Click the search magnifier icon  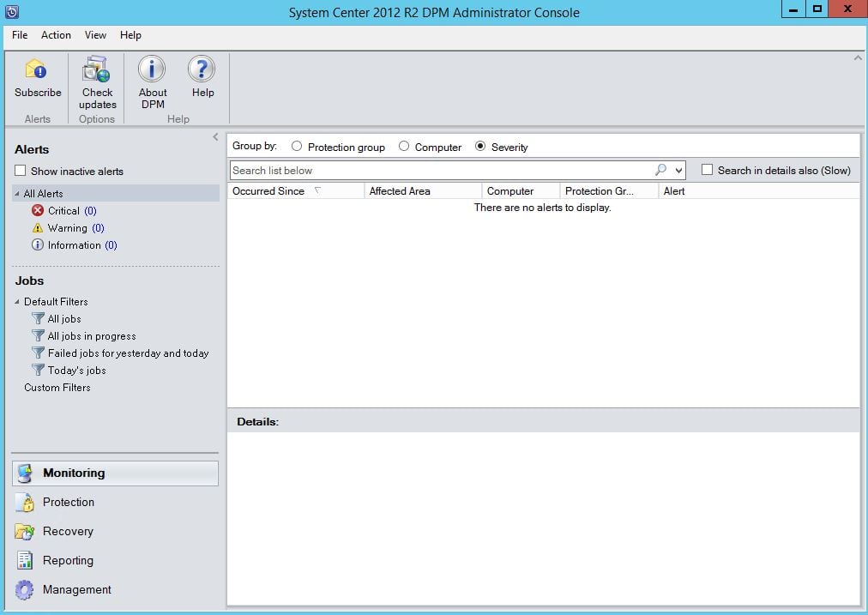(660, 170)
